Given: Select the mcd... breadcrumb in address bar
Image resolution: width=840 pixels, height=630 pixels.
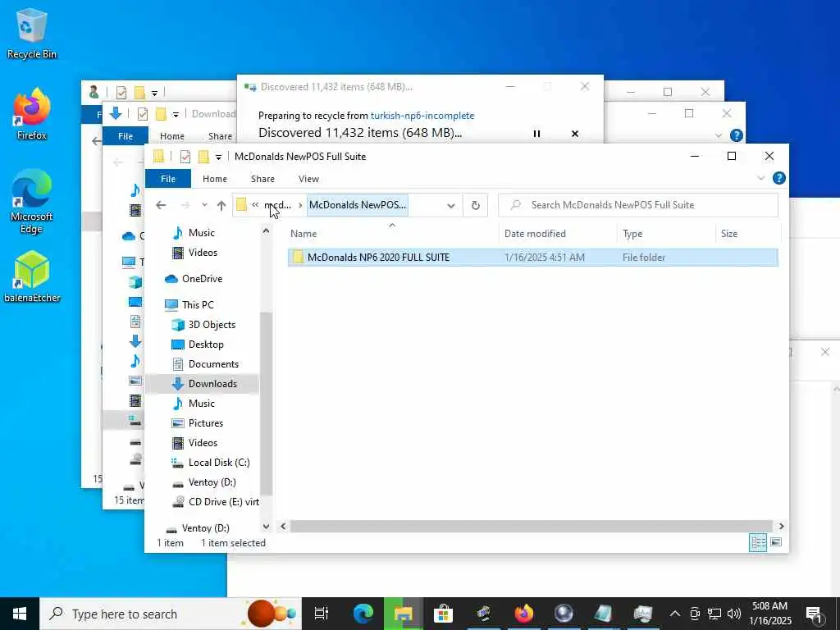Looking at the screenshot, I should tap(277, 205).
